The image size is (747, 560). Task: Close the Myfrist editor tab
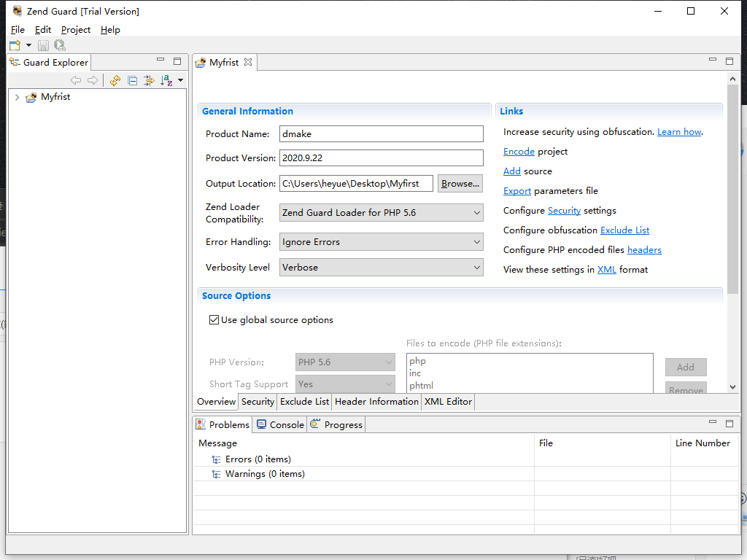click(x=248, y=62)
